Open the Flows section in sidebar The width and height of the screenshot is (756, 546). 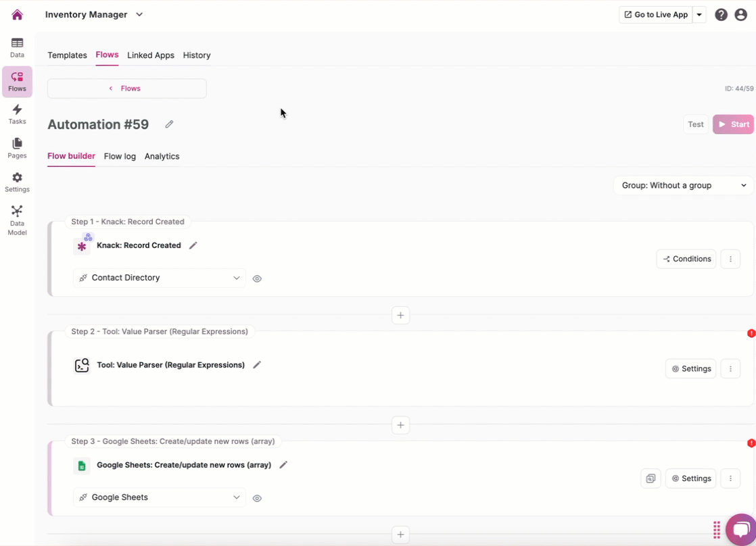tap(17, 82)
